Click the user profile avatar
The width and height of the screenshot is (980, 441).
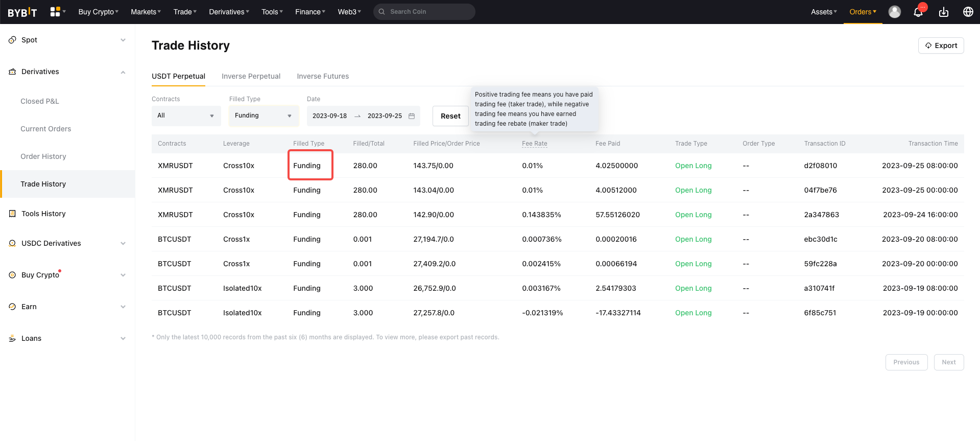(894, 12)
